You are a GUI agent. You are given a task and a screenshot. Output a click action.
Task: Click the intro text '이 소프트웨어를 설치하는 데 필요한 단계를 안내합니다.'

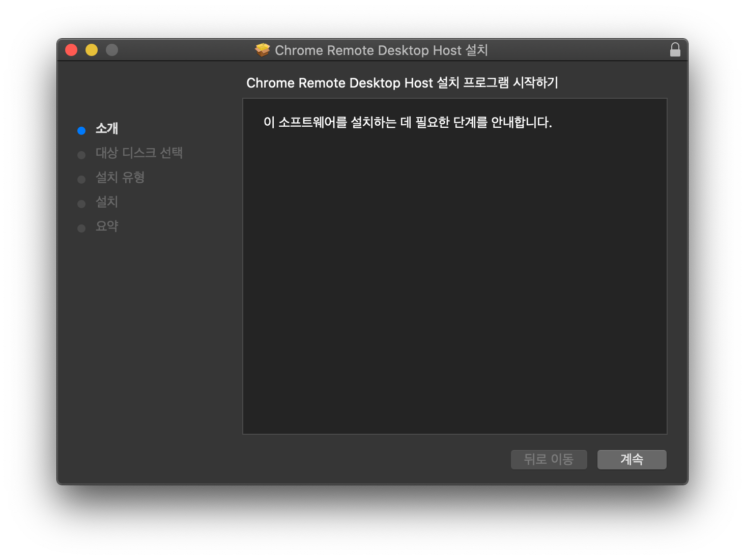[x=408, y=122]
